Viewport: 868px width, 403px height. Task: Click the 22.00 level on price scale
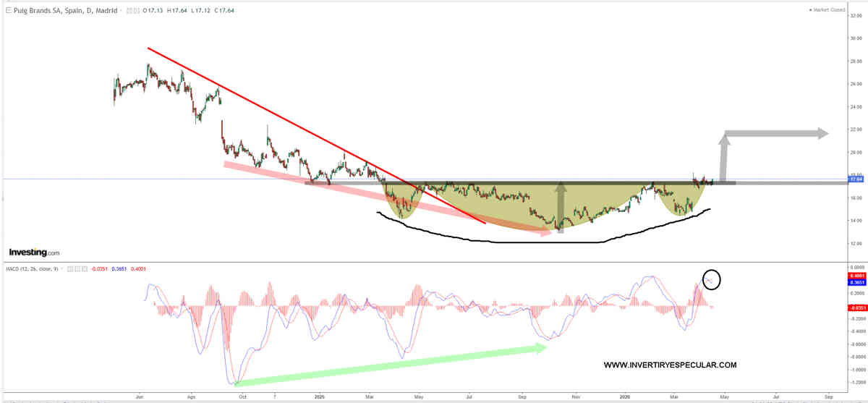point(856,129)
